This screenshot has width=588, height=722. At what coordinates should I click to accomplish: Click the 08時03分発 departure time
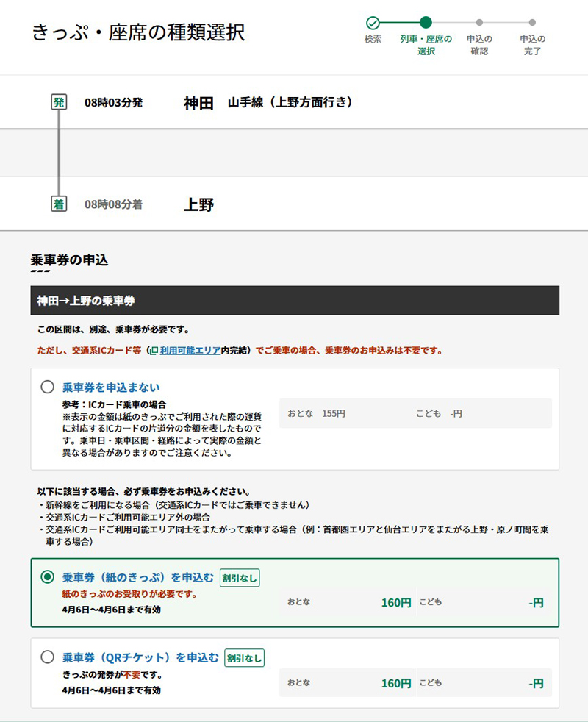113,103
